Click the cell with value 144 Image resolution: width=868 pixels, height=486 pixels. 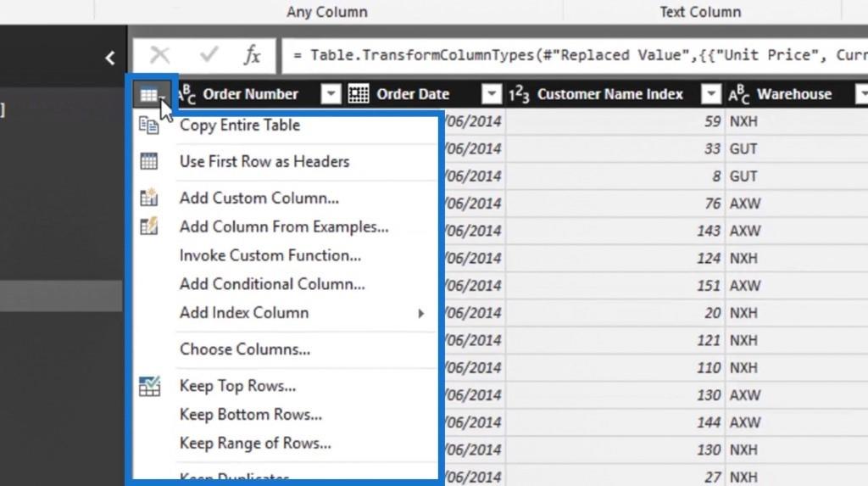tap(615, 422)
